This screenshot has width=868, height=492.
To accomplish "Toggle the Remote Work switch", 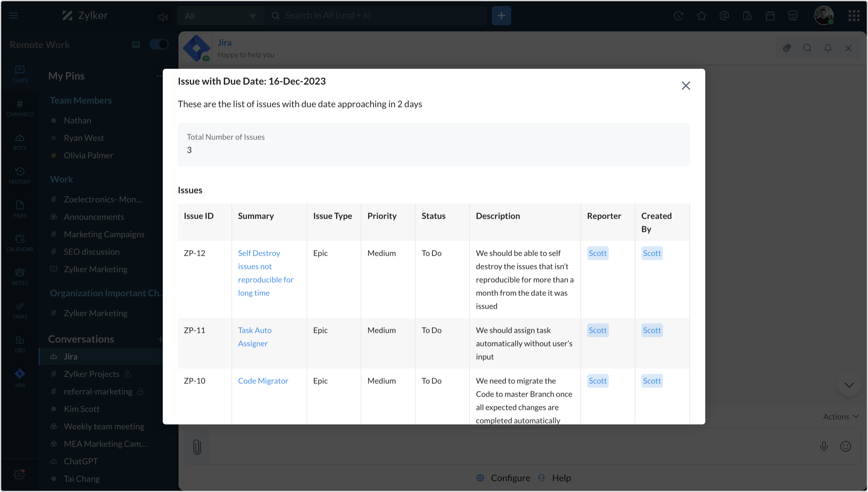I will (159, 44).
